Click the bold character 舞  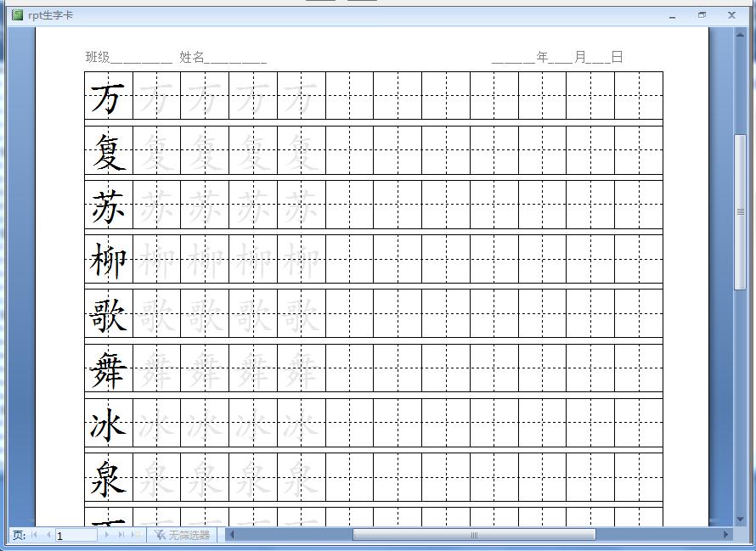point(109,370)
